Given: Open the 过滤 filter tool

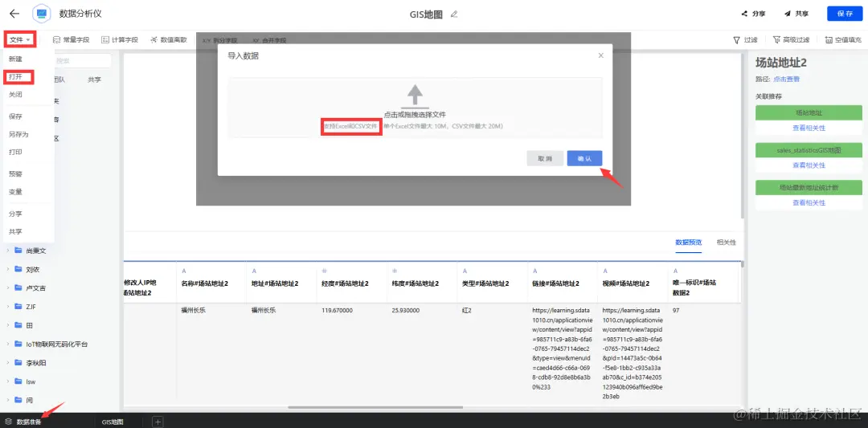Looking at the screenshot, I should click(x=745, y=40).
